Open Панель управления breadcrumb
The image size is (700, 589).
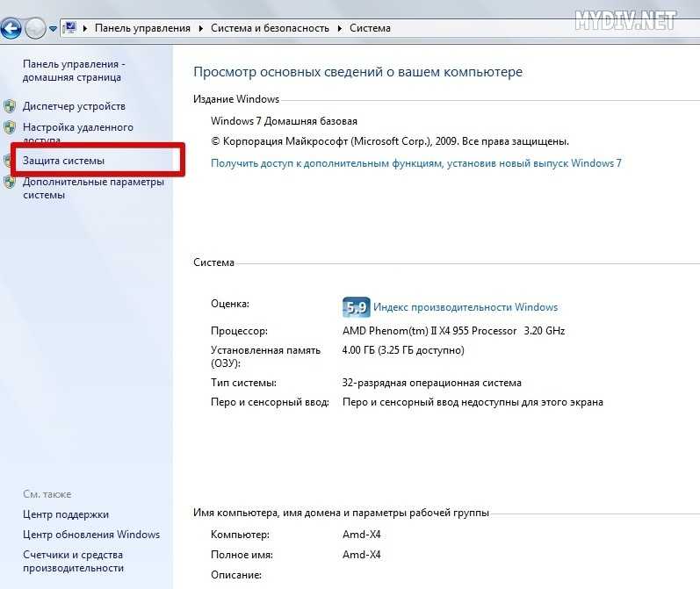coord(142,28)
